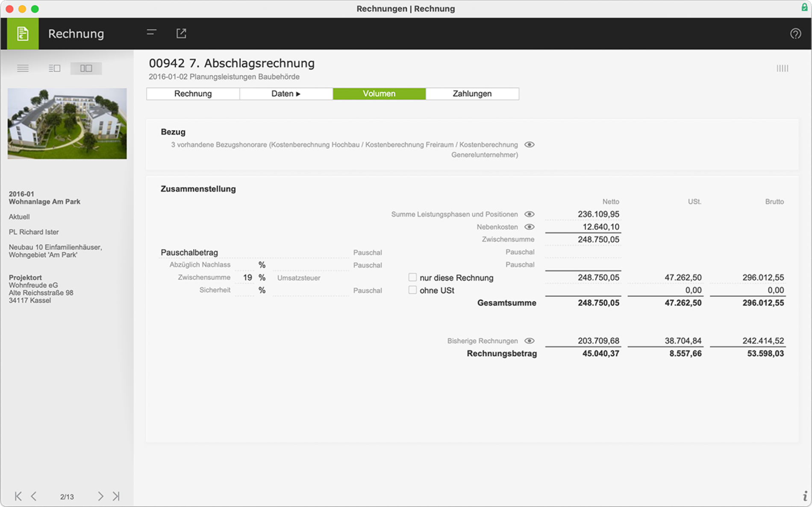Click the Pauschal field in Sicherheit row

click(x=311, y=290)
